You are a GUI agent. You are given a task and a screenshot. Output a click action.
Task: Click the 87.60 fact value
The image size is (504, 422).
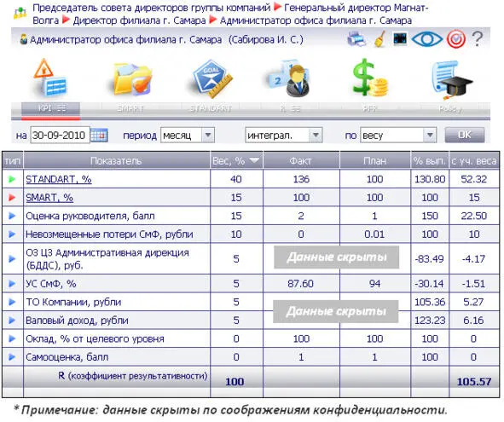(x=300, y=284)
